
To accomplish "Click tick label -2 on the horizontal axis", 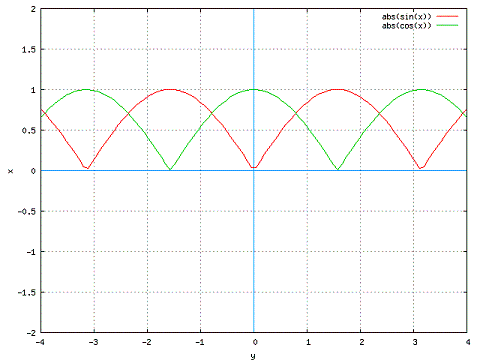I will click(147, 342).
